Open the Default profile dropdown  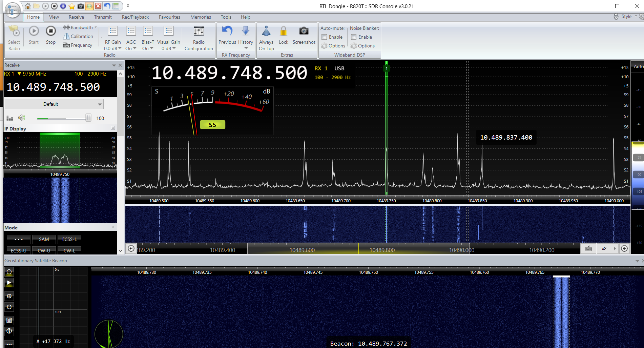(x=100, y=104)
